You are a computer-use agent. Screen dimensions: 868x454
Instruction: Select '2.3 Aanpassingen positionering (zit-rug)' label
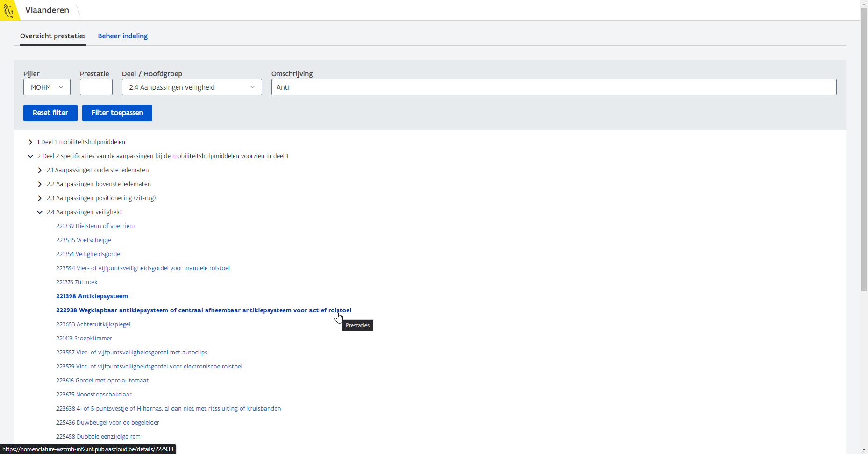click(101, 198)
